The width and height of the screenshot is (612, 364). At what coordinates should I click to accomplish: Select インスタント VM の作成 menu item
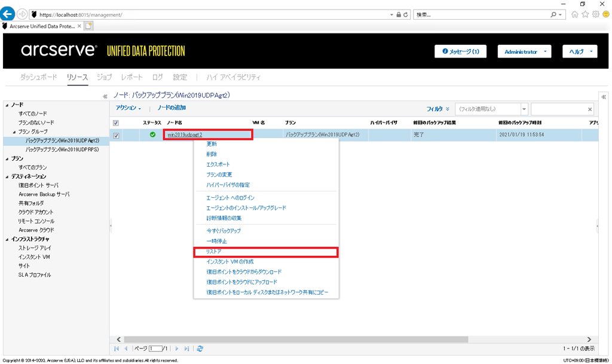(230, 262)
